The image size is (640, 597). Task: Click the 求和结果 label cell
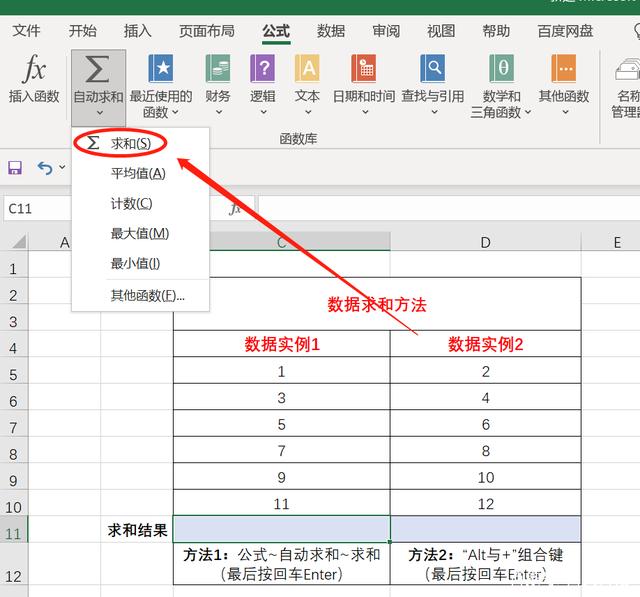coord(137,530)
